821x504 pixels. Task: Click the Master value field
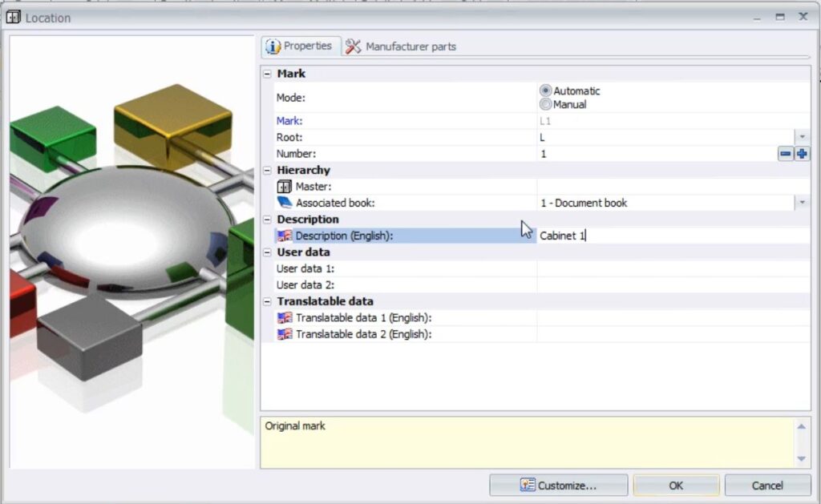click(x=673, y=187)
